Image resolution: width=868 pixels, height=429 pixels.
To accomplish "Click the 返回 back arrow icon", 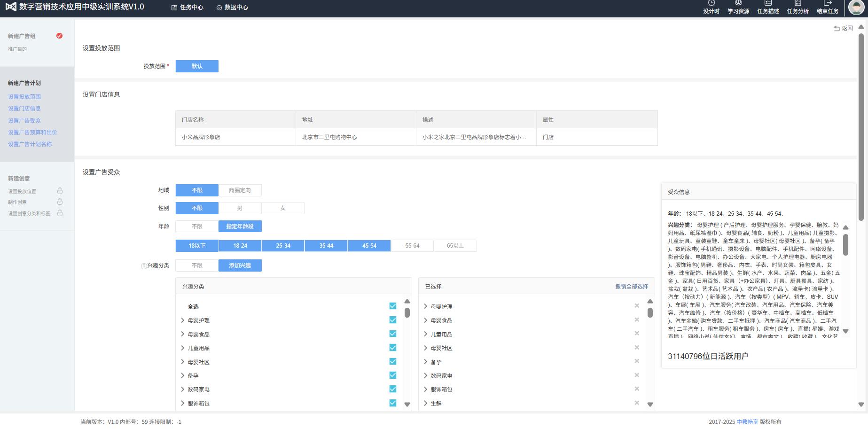I will [x=837, y=28].
